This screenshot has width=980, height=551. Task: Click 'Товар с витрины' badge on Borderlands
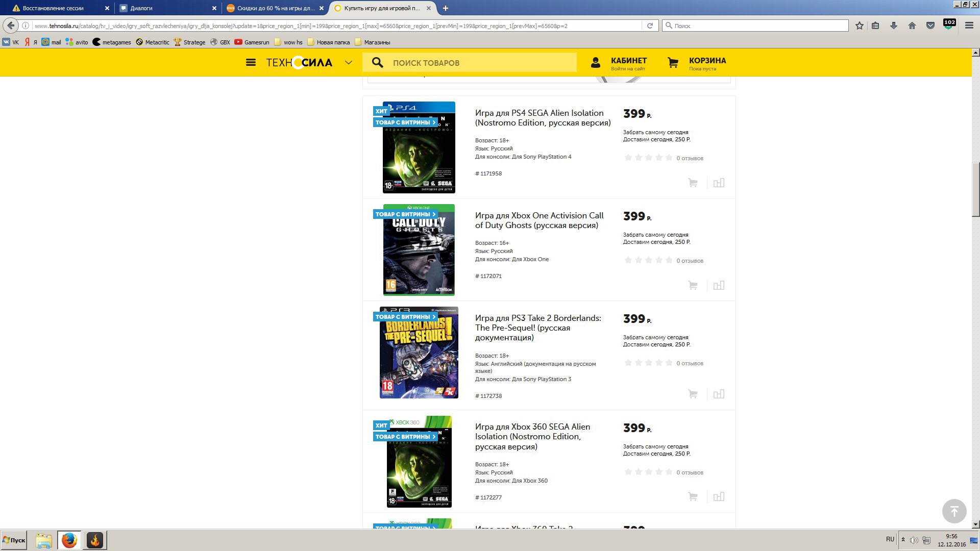coord(405,317)
